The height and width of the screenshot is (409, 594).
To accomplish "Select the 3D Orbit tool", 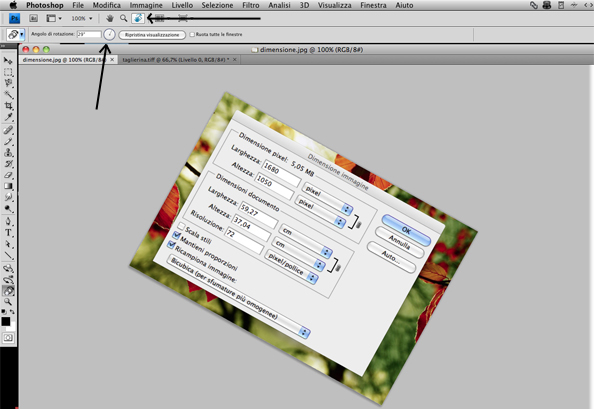I will click(8, 280).
